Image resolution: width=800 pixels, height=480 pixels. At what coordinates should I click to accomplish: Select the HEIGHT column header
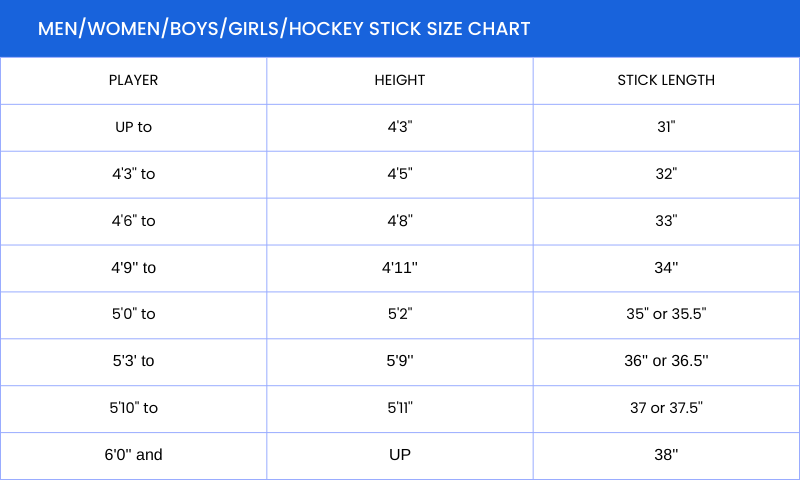click(x=399, y=80)
